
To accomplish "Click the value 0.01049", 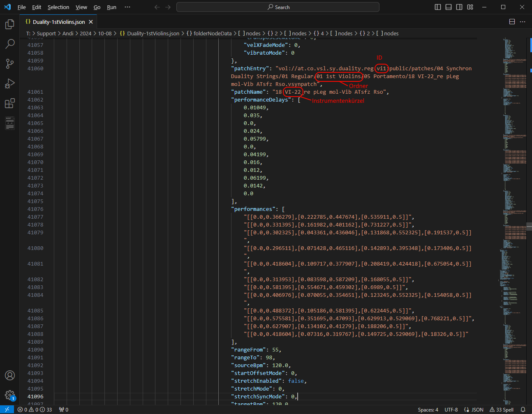I will [255, 107].
